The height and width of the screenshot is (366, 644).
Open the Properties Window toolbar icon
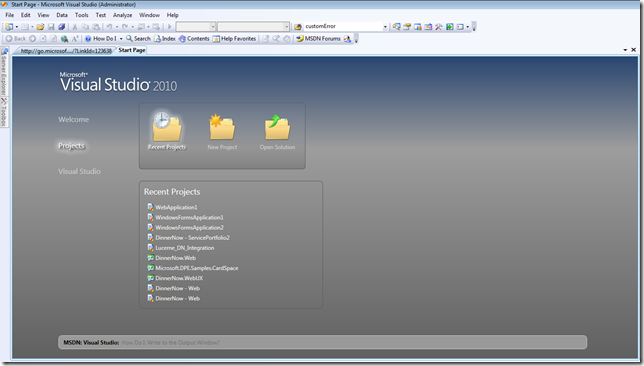(x=407, y=27)
